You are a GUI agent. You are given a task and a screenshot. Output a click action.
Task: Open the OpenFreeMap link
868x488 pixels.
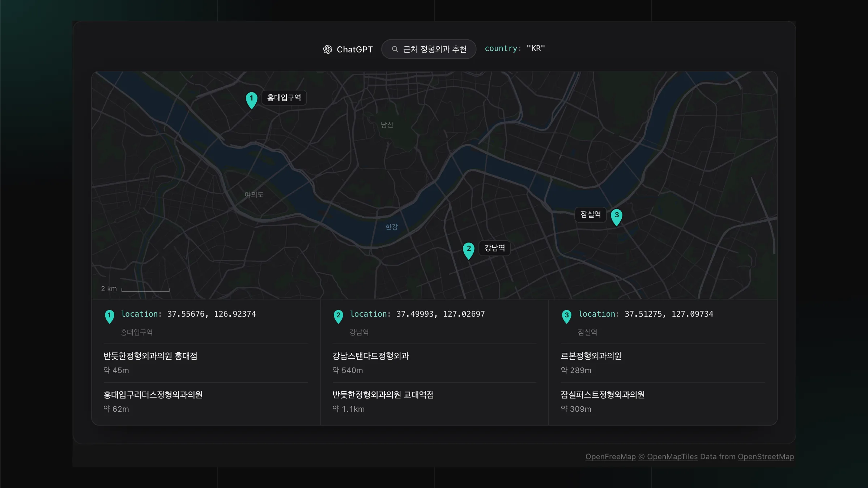pos(610,457)
